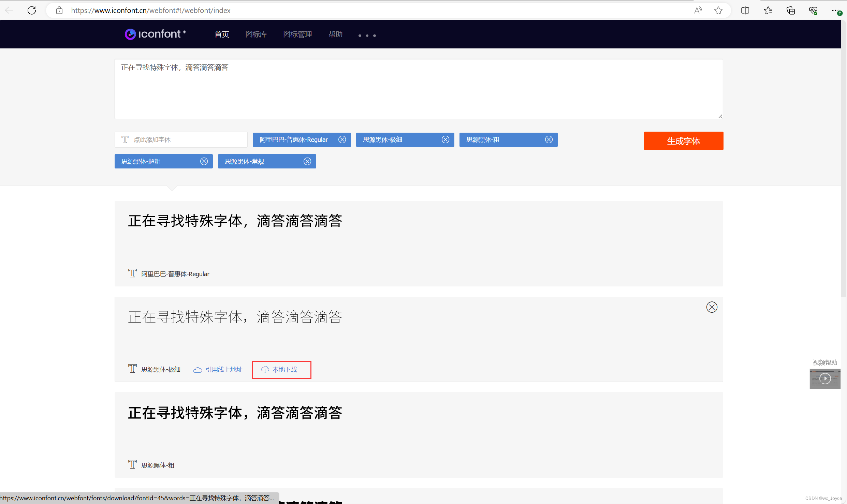The width and height of the screenshot is (847, 504).
Task: Click 引用线上地址 link
Action: coord(218,370)
